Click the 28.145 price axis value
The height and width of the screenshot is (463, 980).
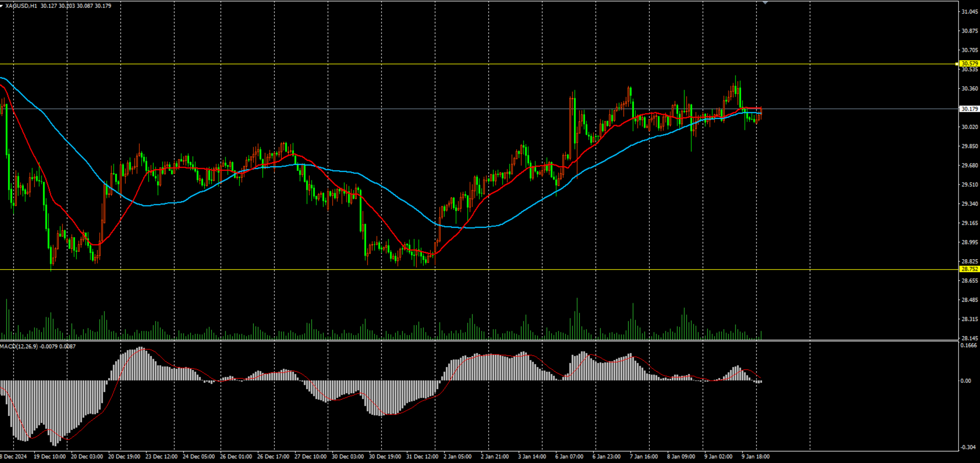(x=970, y=339)
